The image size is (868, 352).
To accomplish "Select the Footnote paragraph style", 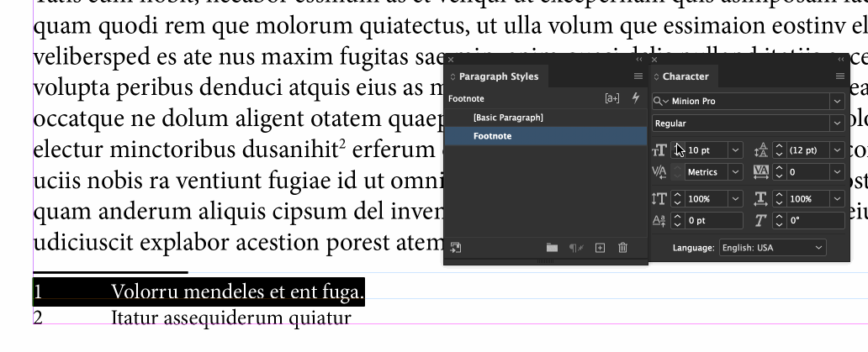I will coord(545,136).
